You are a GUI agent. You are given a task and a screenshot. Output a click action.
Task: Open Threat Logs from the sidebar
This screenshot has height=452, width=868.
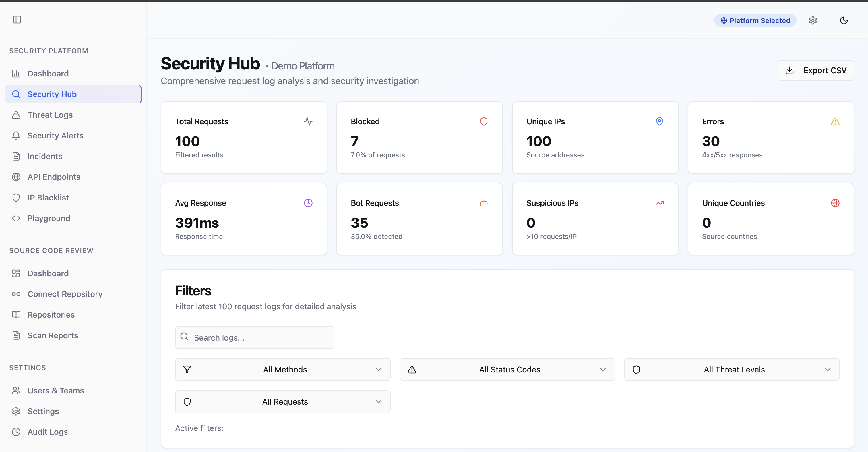pyautogui.click(x=50, y=115)
